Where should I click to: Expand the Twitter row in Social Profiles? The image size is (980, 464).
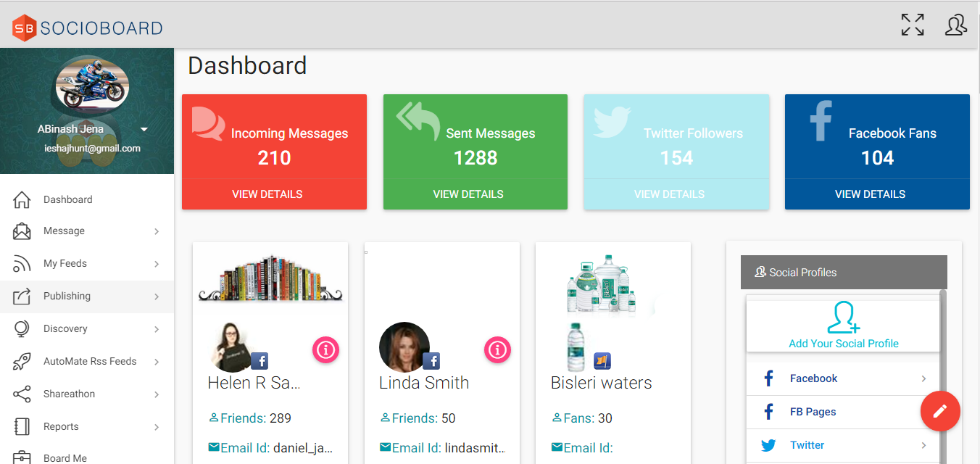[x=923, y=445]
